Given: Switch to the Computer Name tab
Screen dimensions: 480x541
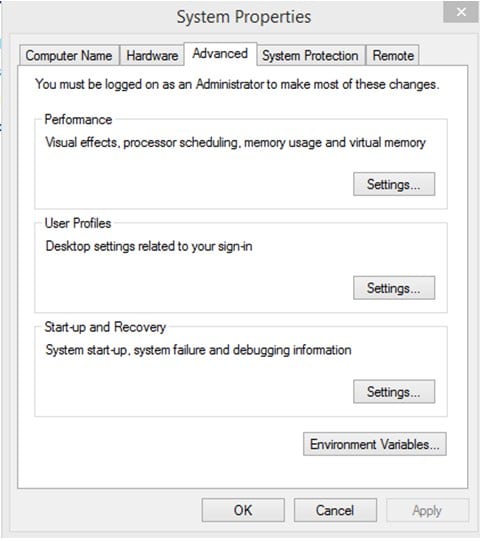Looking at the screenshot, I should click(x=69, y=55).
